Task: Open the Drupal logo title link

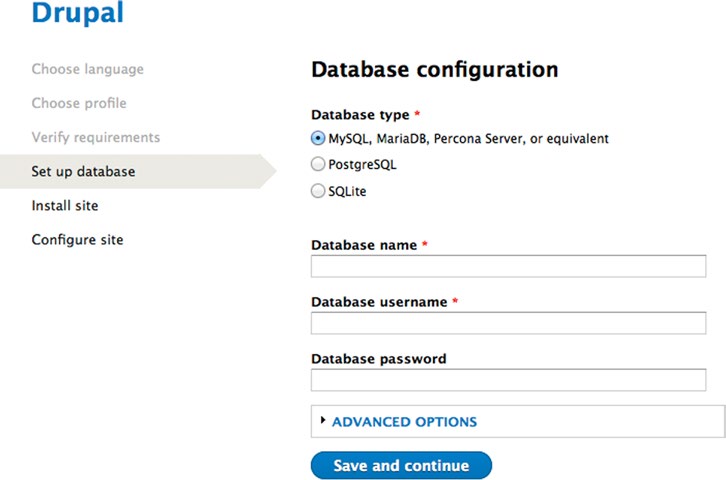Action: 78,12
